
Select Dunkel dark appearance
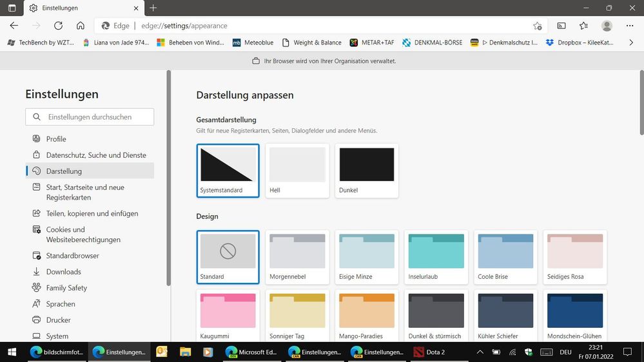(366, 170)
